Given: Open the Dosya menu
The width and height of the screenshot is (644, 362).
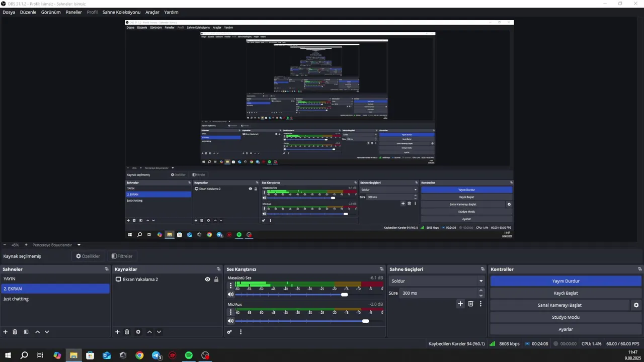Looking at the screenshot, I should [9, 12].
